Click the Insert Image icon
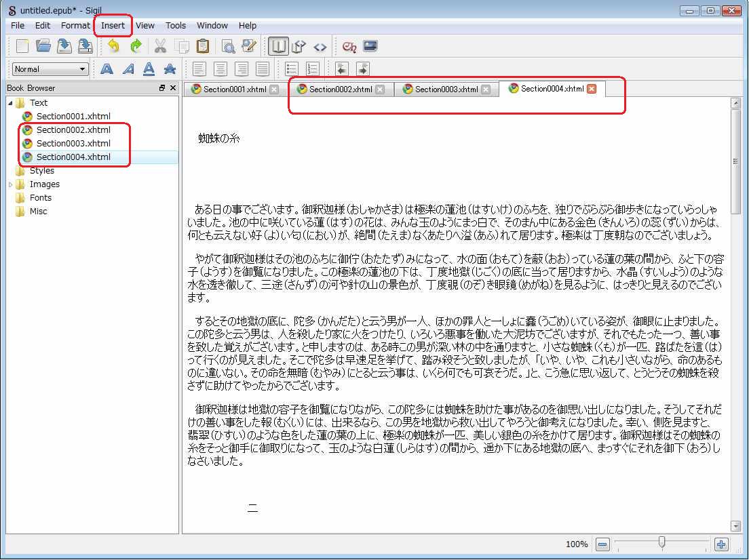Image resolution: width=749 pixels, height=560 pixels. (370, 46)
